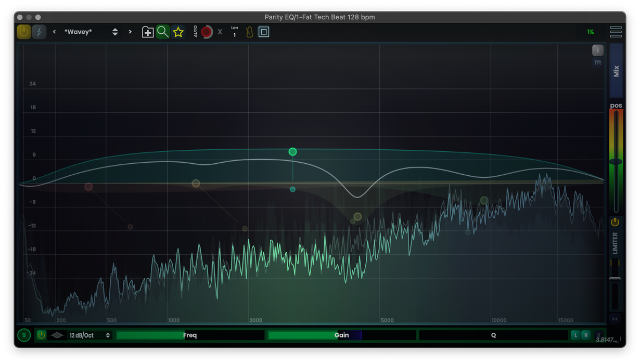This screenshot has width=640, height=364.
Task: Click the yellow star favorite icon
Action: pos(178,32)
